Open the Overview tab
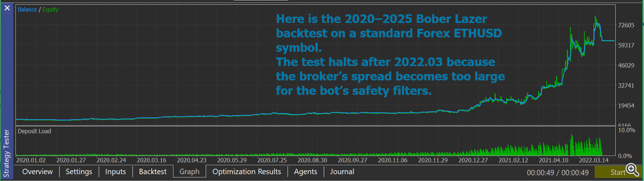This screenshot has height=181, width=644. [37, 172]
